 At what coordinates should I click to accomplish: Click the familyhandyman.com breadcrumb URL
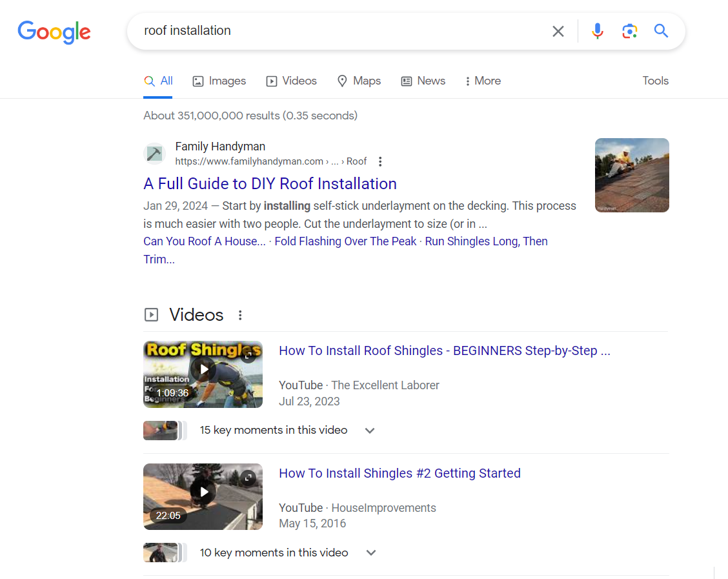point(270,161)
